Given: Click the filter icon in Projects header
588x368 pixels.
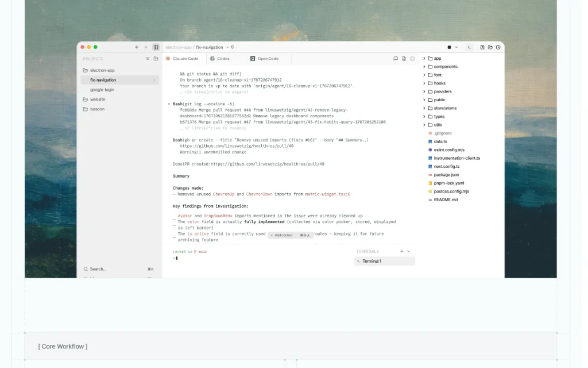Looking at the screenshot, I should (148, 59).
